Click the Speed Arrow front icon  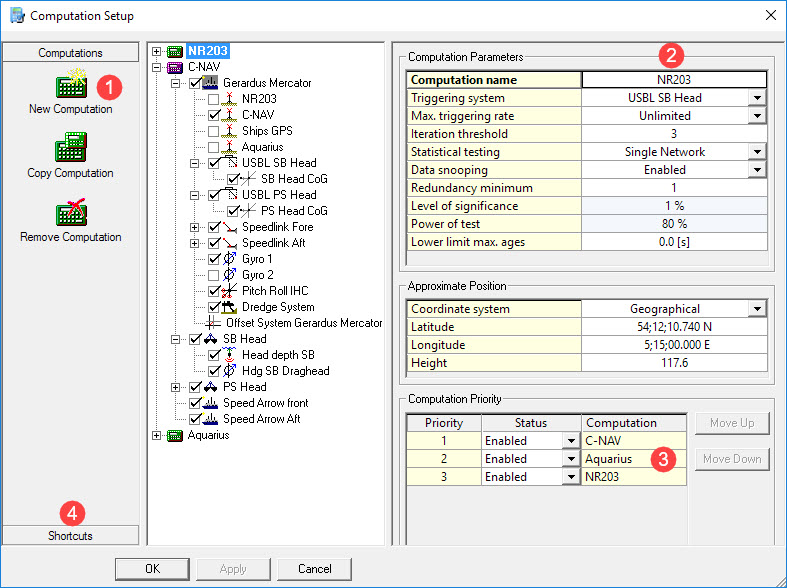[211, 403]
